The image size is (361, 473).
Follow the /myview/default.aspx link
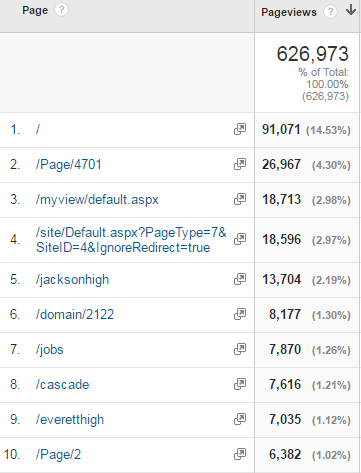coord(97,200)
